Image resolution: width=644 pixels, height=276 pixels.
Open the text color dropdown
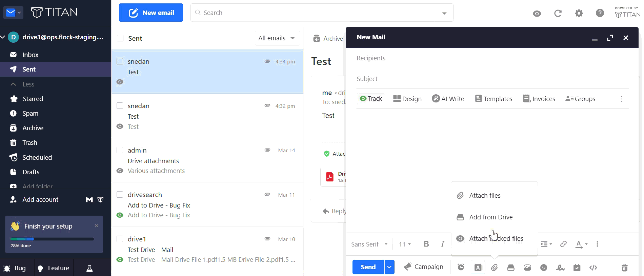coord(582,244)
